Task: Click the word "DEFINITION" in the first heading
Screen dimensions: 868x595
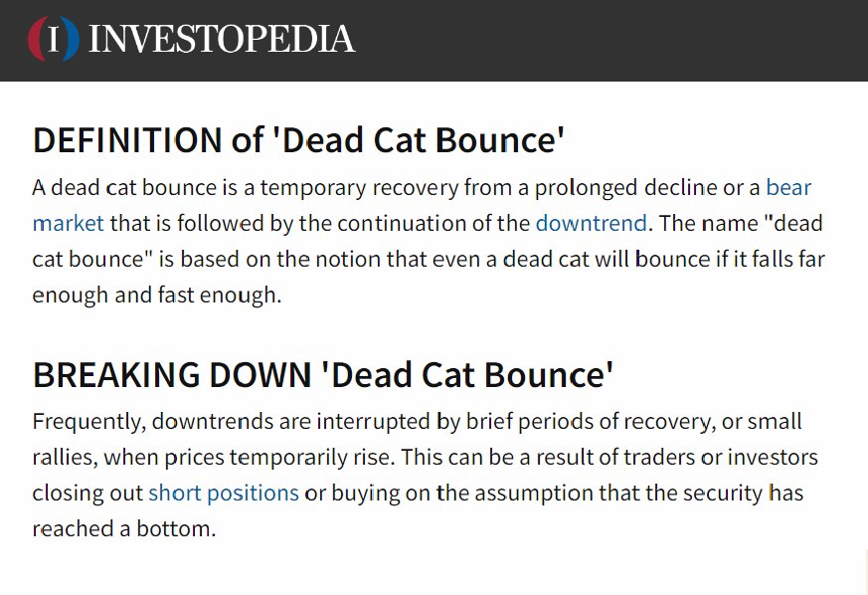Action: coord(127,140)
